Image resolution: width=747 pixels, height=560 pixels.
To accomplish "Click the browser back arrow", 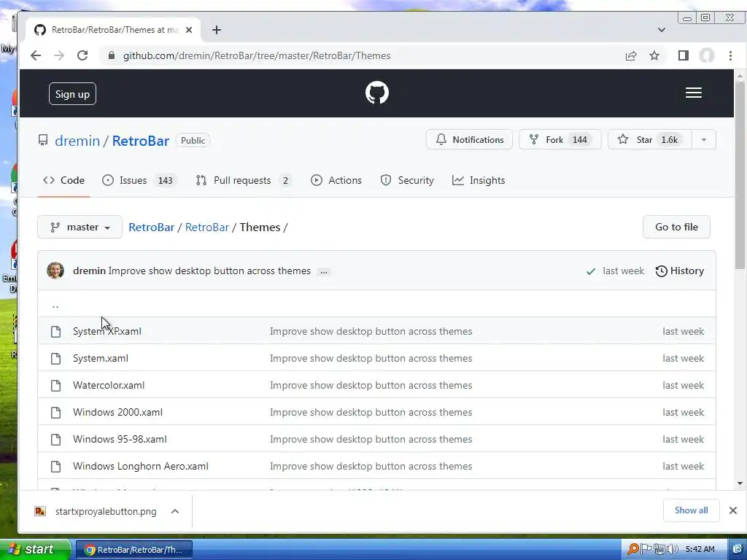I will [36, 55].
